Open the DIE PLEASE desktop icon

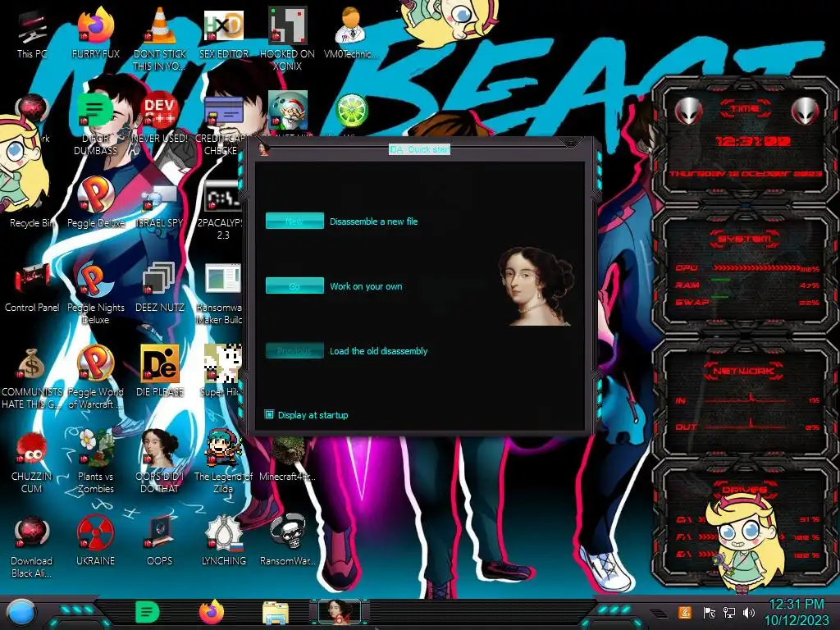coord(160,364)
